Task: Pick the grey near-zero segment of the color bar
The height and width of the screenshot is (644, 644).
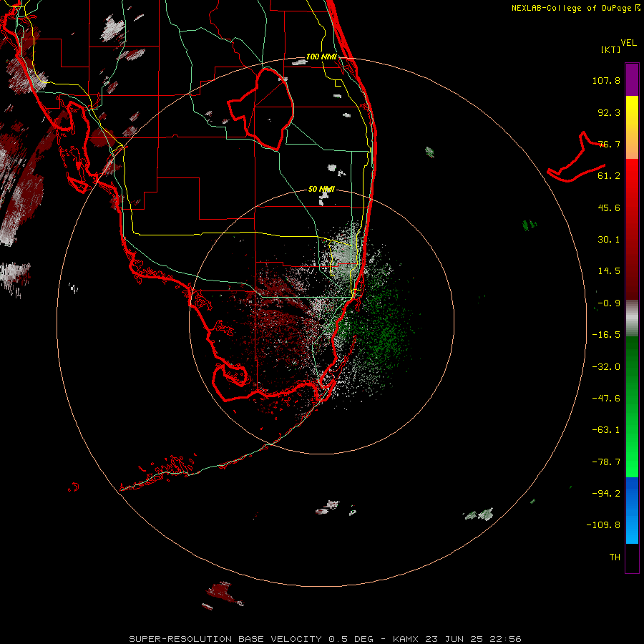Action: (x=632, y=318)
